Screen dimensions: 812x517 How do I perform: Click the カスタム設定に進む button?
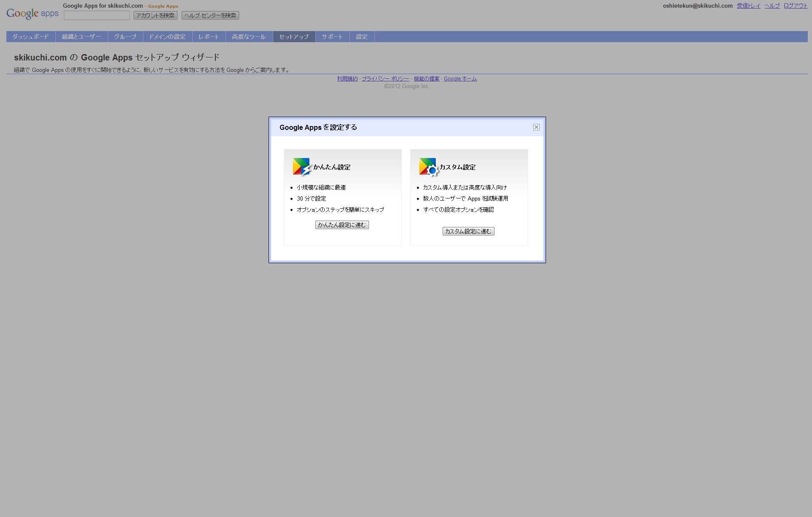469,231
